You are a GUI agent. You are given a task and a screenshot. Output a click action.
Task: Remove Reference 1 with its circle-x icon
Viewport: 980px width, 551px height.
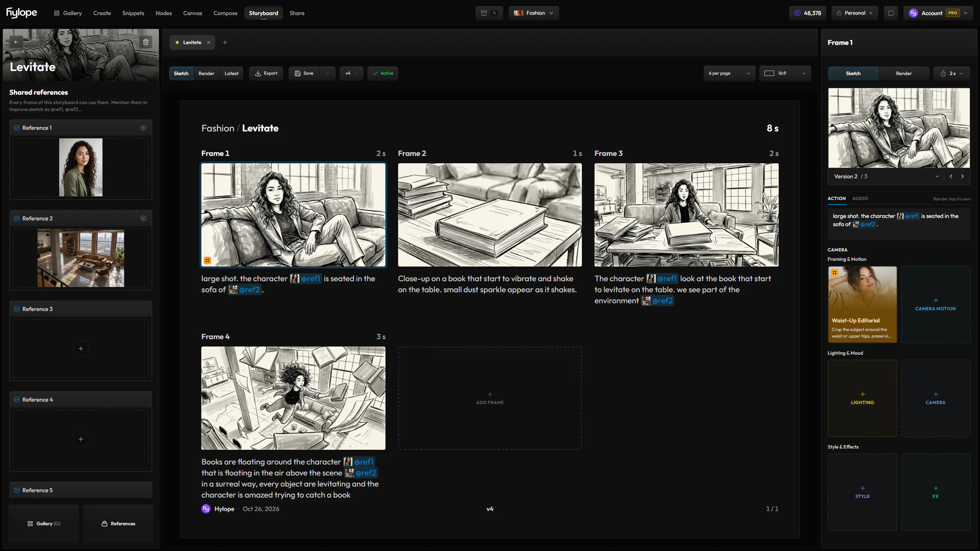tap(143, 128)
